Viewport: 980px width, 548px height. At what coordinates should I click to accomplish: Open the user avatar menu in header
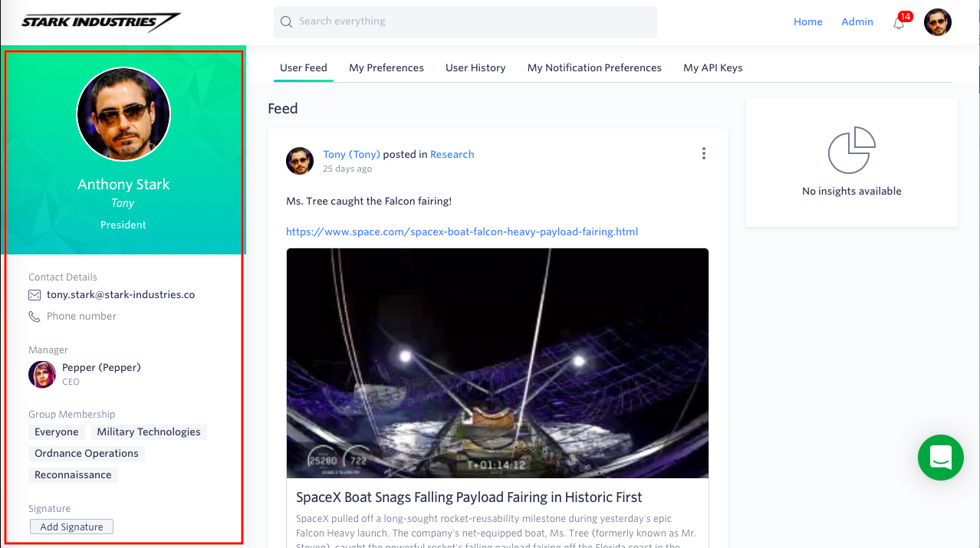[937, 21]
